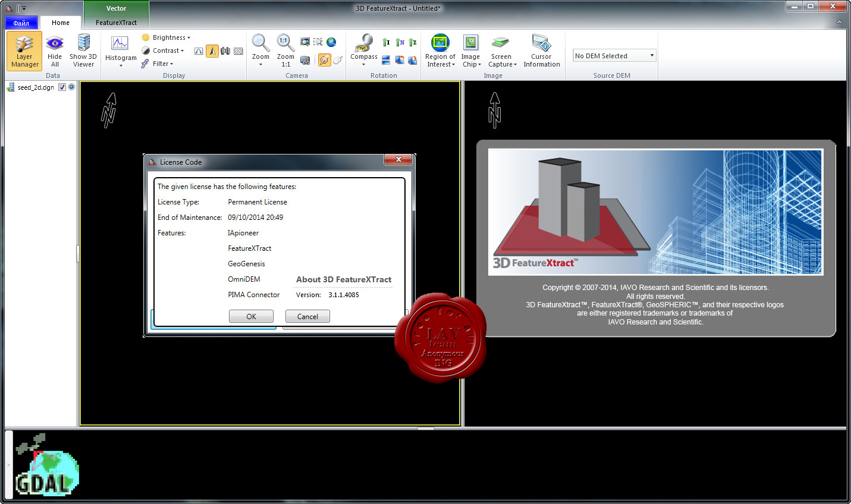Viewport: 851px width, 504px height.
Task: Click the curve icon left of north arrow toggle
Action: (x=199, y=51)
